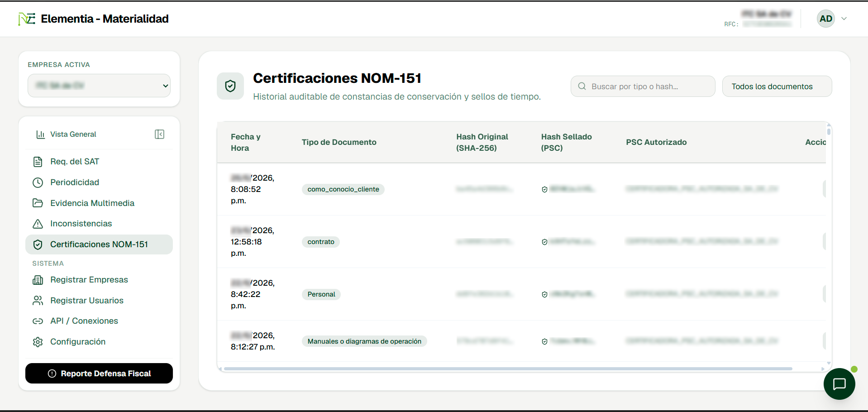This screenshot has width=868, height=412.
Task: Click the search magnifier icon
Action: click(x=582, y=86)
